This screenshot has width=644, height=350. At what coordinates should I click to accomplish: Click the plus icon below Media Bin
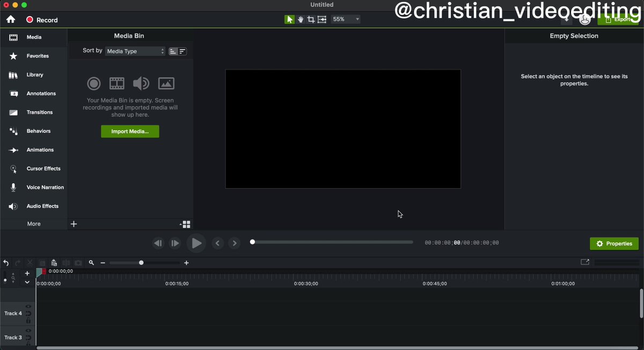[74, 224]
